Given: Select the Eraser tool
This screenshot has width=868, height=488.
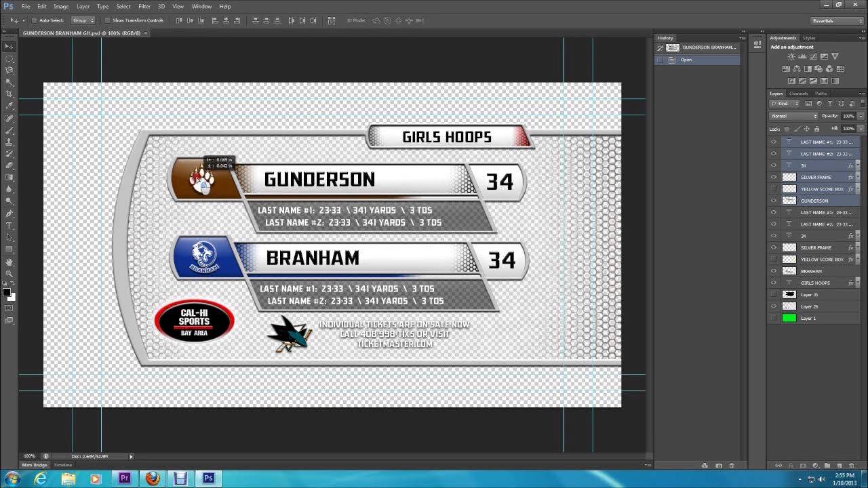Looking at the screenshot, I should coord(9,165).
